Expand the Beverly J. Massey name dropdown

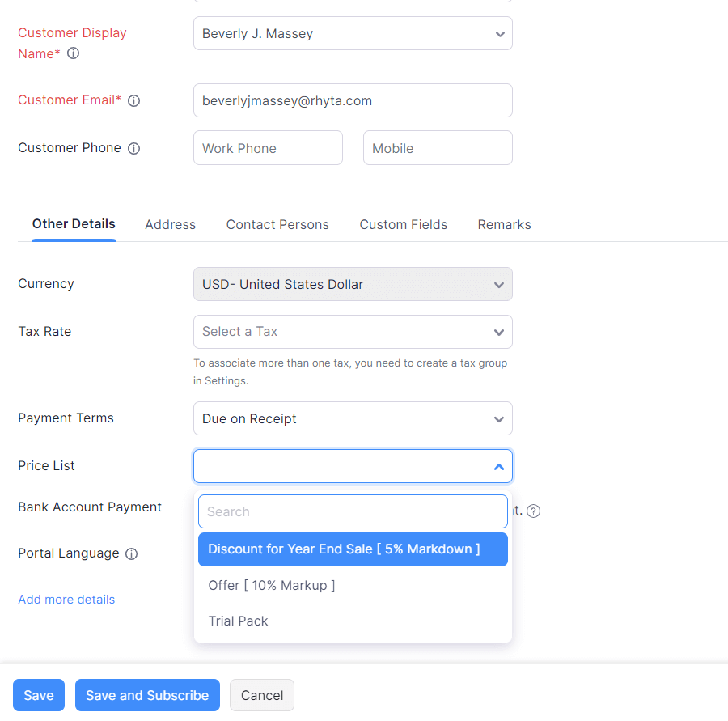coord(500,33)
